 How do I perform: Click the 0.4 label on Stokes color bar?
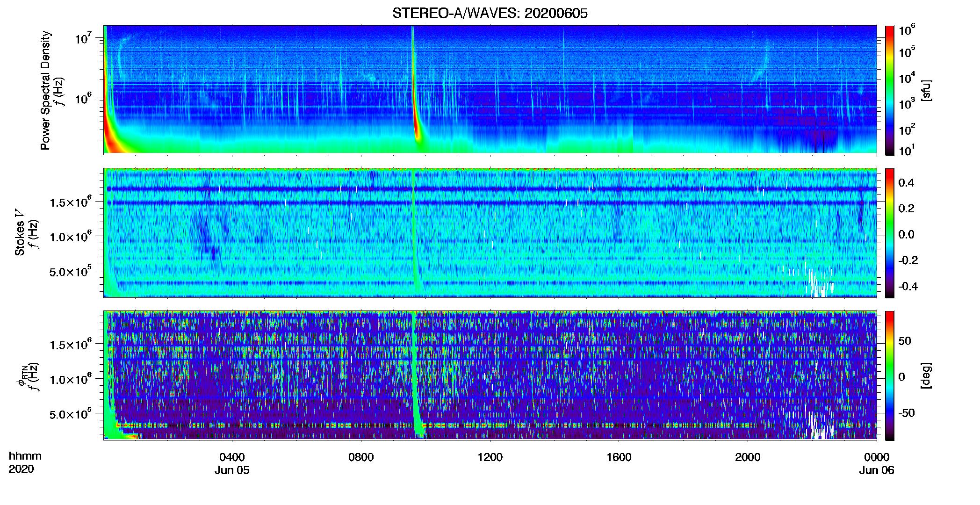click(x=906, y=183)
